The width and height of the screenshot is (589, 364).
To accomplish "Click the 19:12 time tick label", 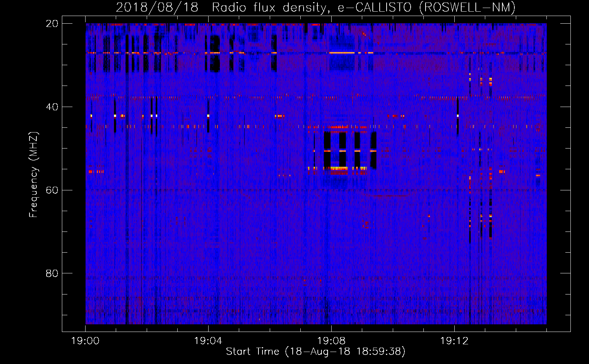I will tap(454, 341).
